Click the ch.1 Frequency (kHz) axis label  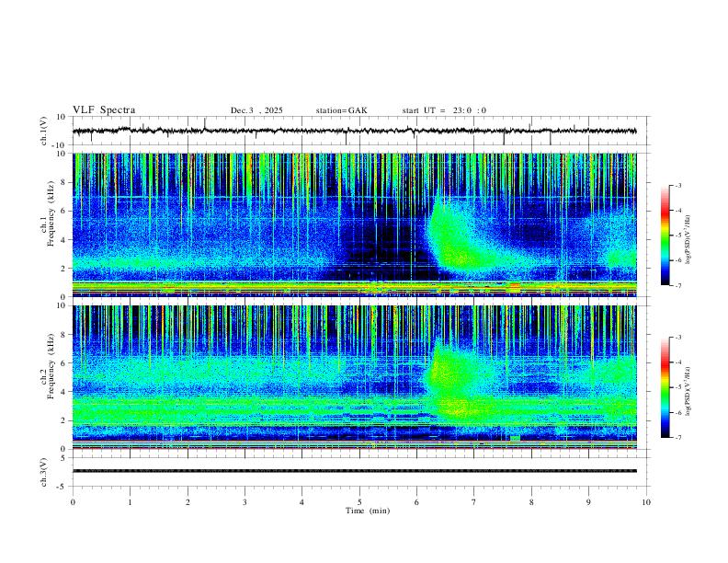pos(48,214)
